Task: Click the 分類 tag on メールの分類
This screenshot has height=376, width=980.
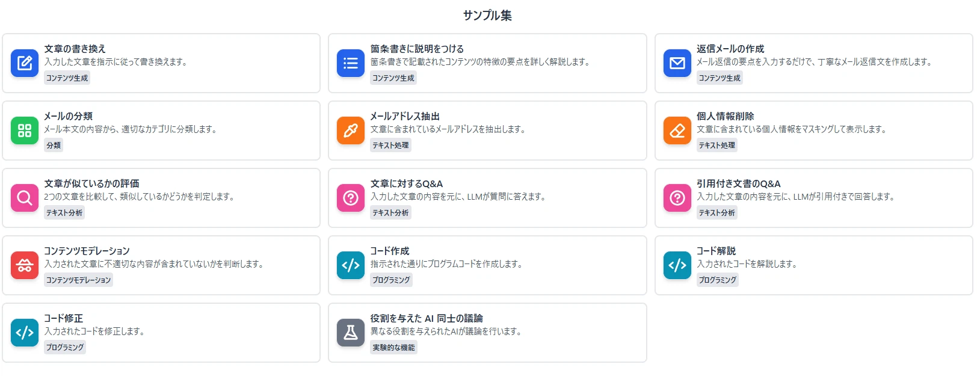Action: click(x=53, y=145)
